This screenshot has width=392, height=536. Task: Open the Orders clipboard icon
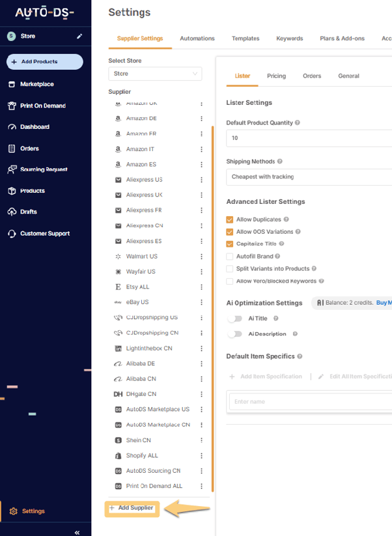click(12, 148)
